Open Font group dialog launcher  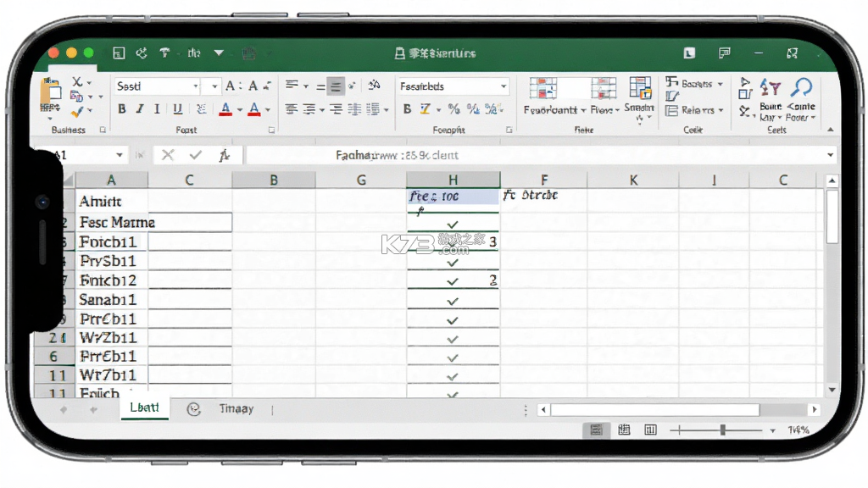[271, 130]
